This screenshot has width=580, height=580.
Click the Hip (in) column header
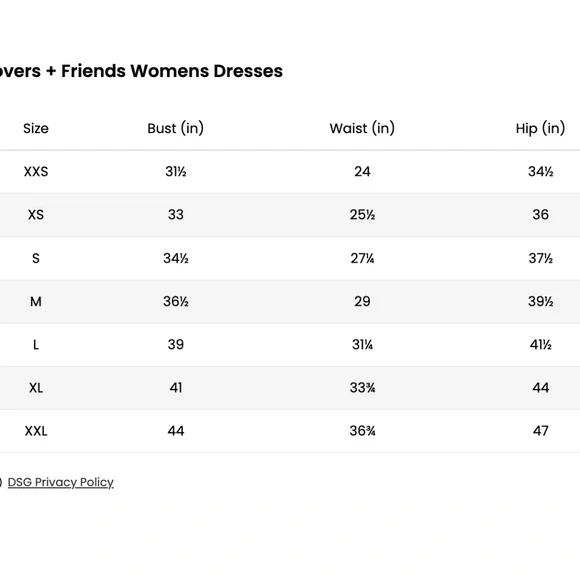tap(540, 128)
